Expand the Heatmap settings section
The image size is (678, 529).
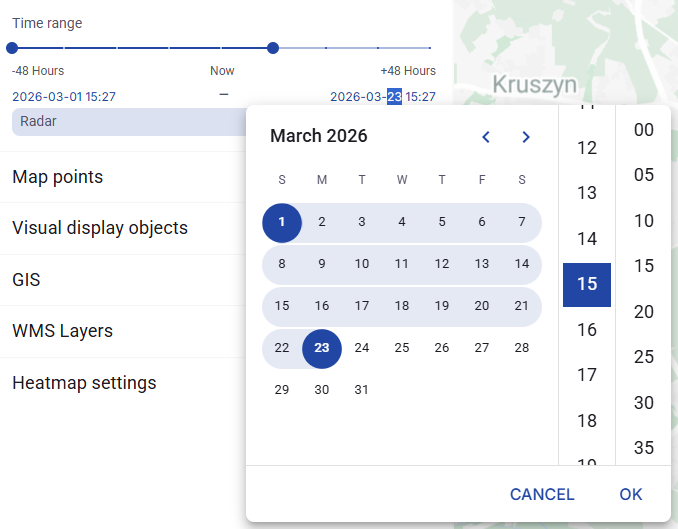point(123,383)
